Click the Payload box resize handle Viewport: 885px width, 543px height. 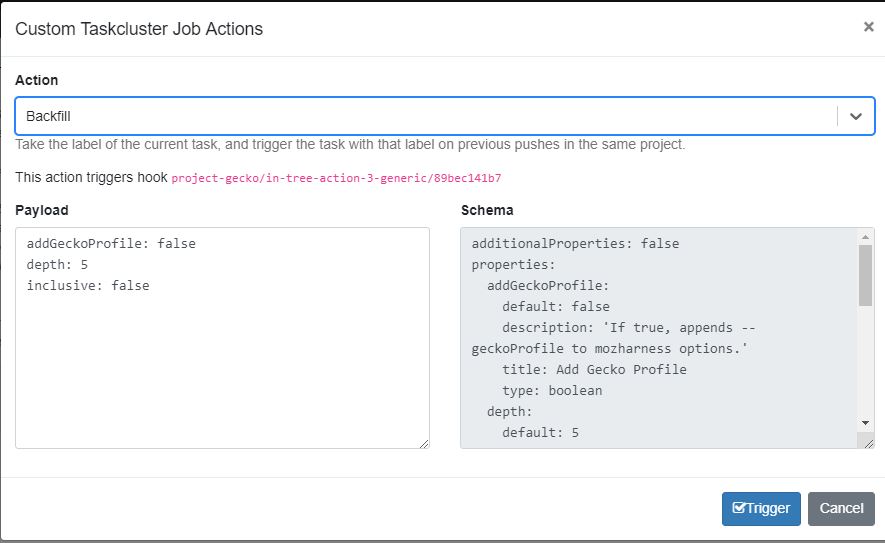click(424, 444)
